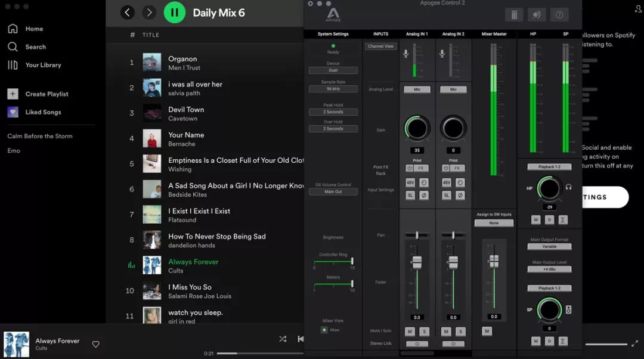Dim the HP headphone output
The image size is (644, 359).
point(549,220)
